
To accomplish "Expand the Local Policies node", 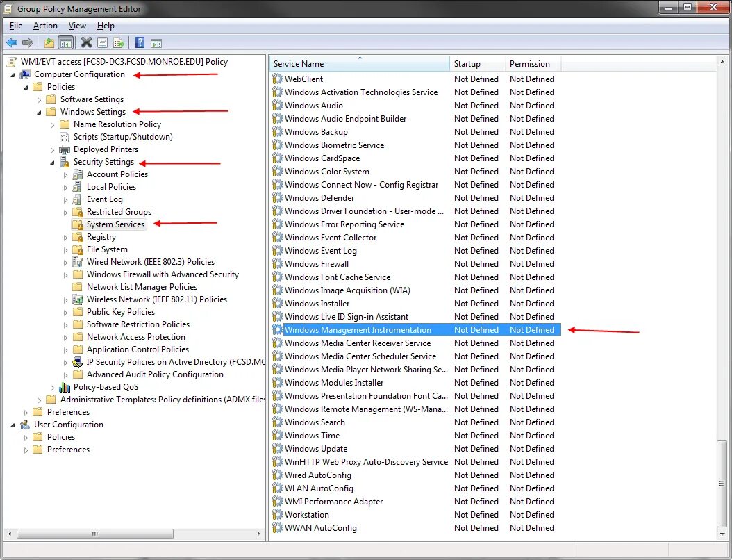I will 65,188.
